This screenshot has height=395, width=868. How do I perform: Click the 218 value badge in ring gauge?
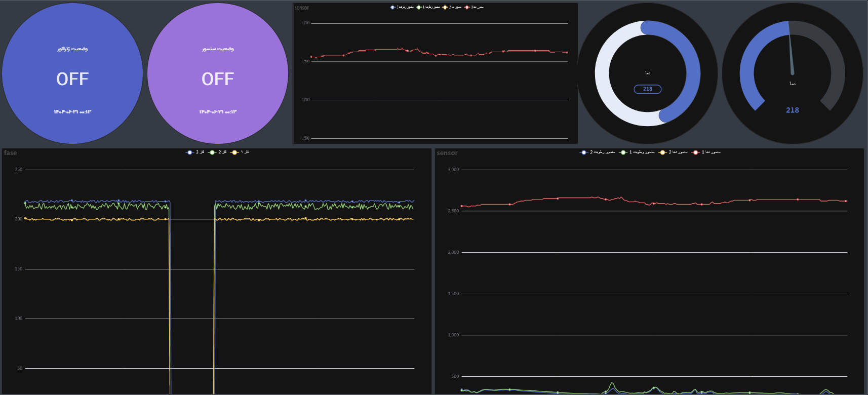click(x=648, y=89)
